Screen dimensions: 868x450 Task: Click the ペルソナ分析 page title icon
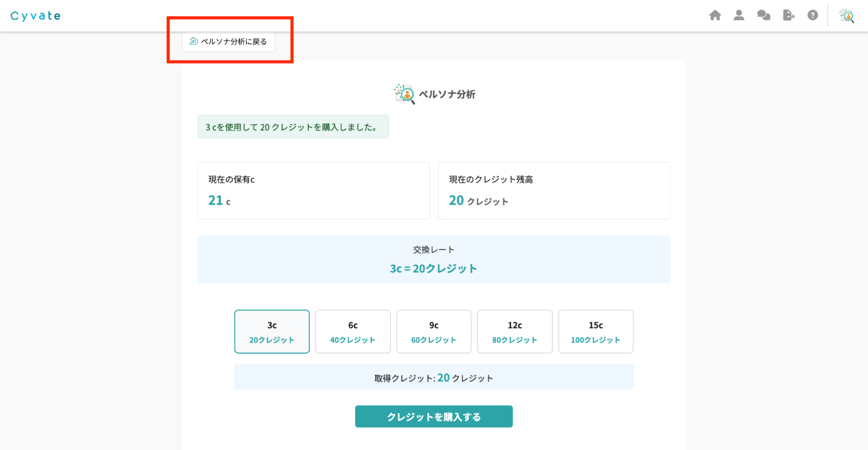tap(404, 94)
